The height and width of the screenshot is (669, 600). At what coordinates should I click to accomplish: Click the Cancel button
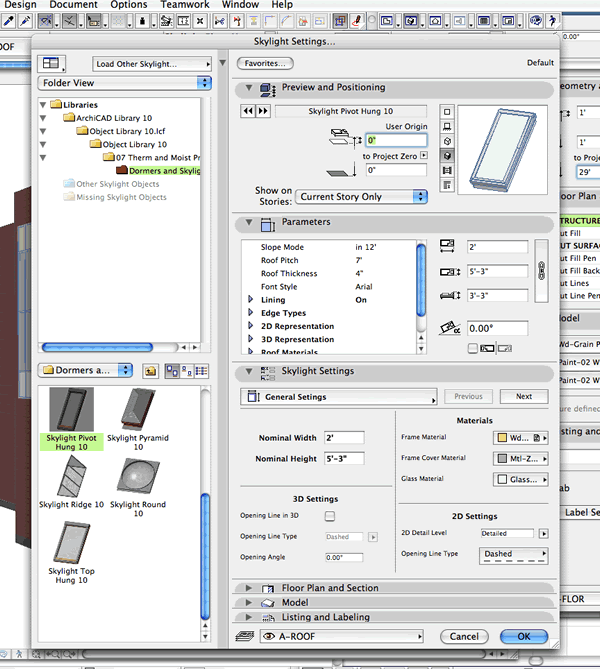tap(463, 636)
